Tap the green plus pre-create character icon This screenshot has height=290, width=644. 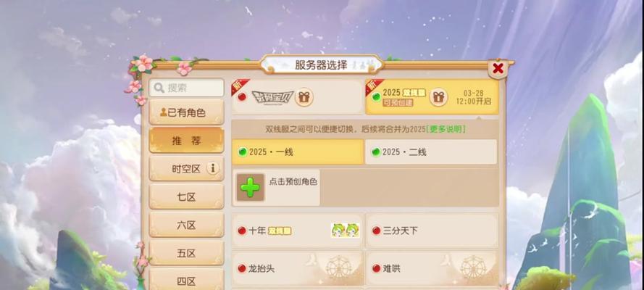pyautogui.click(x=250, y=188)
